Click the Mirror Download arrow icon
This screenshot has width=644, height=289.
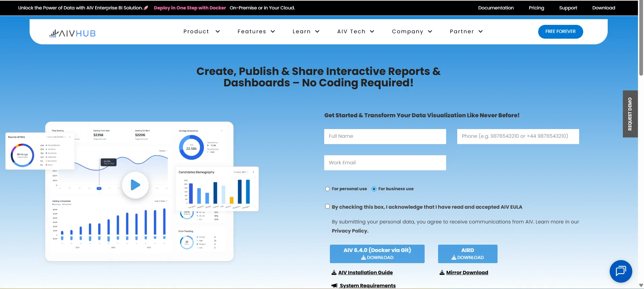pyautogui.click(x=442, y=273)
